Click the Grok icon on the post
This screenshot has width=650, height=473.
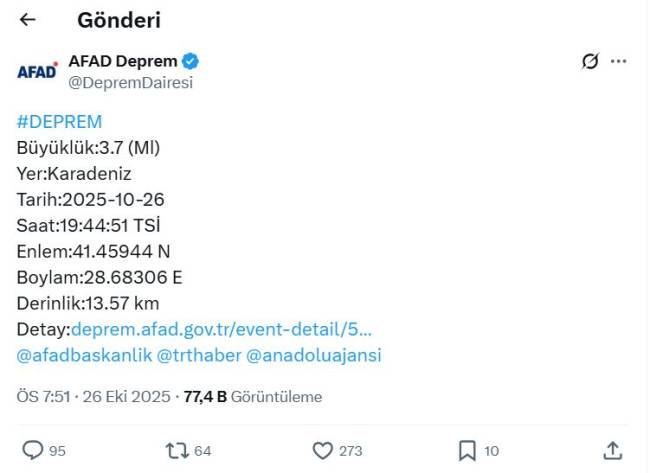[590, 61]
